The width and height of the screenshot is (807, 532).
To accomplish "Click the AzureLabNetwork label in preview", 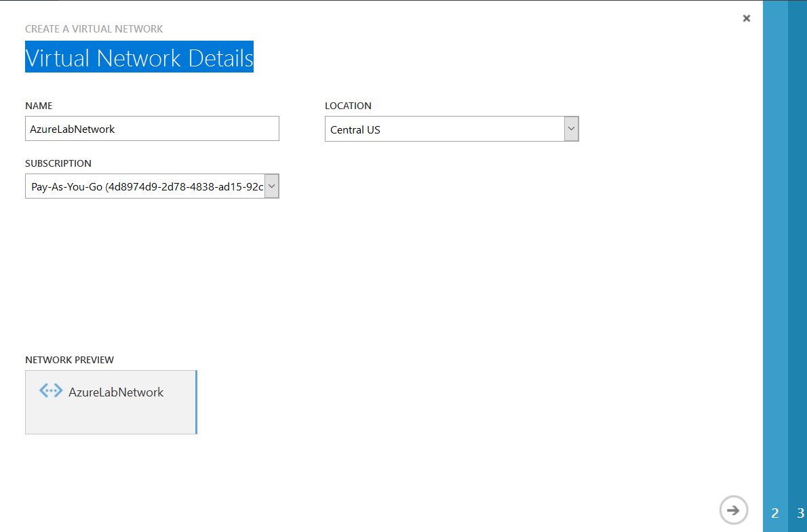I will tap(116, 392).
